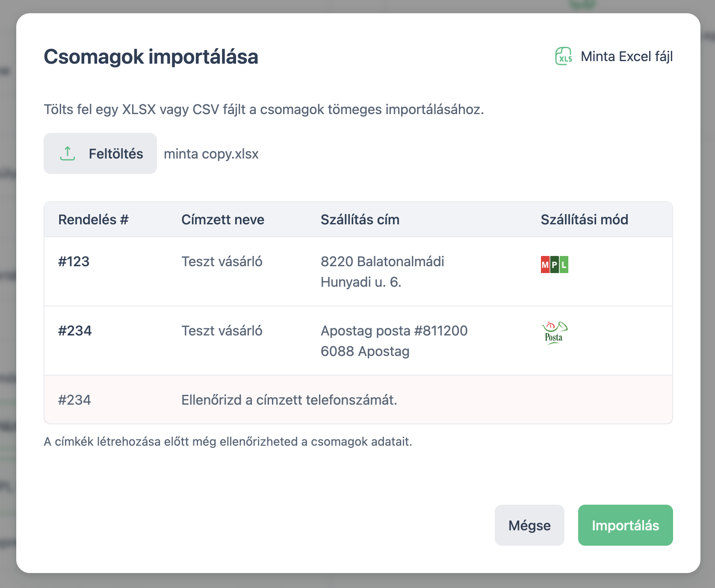Screen dimensions: 715x588
Task: Click order #234 in the error row
Action: point(74,400)
